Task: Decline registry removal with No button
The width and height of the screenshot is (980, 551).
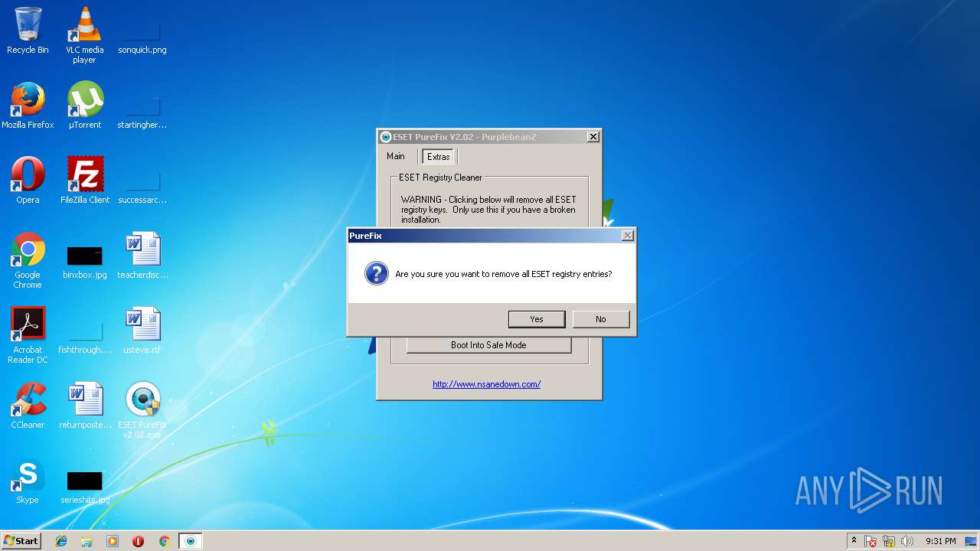Action: tap(601, 319)
